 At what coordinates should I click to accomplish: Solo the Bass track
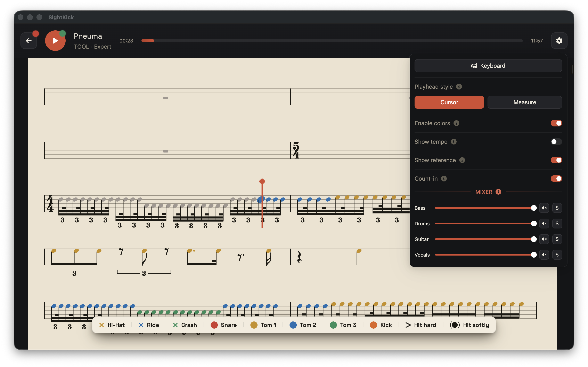pyautogui.click(x=557, y=208)
